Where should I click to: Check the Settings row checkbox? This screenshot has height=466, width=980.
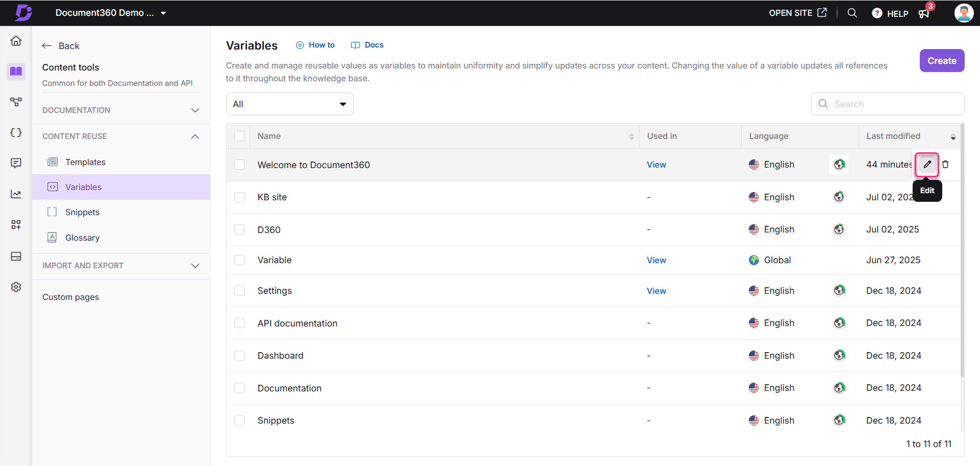tap(239, 291)
